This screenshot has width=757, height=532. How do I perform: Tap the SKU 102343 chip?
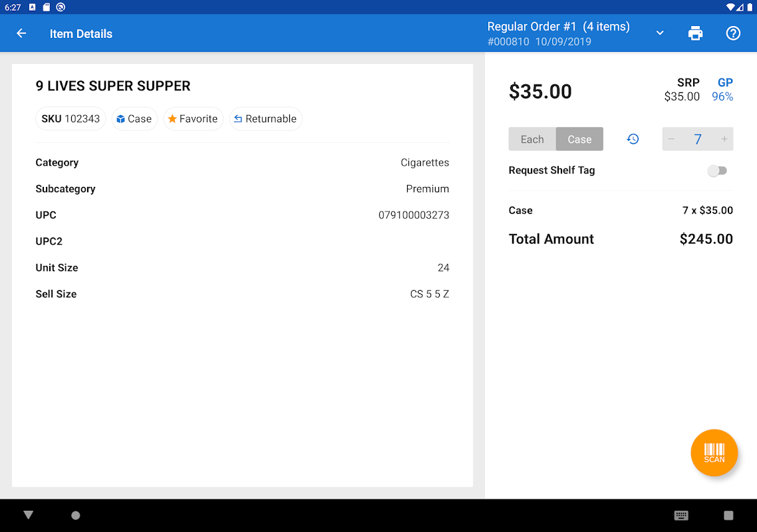(x=71, y=119)
